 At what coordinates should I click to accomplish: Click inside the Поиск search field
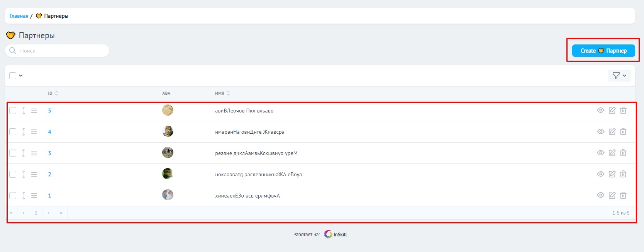click(62, 51)
